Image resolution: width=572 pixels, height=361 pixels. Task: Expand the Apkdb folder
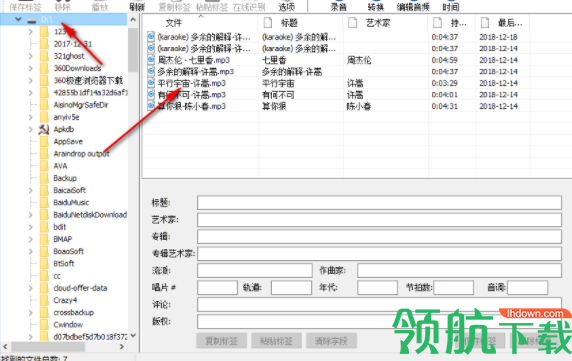31,129
